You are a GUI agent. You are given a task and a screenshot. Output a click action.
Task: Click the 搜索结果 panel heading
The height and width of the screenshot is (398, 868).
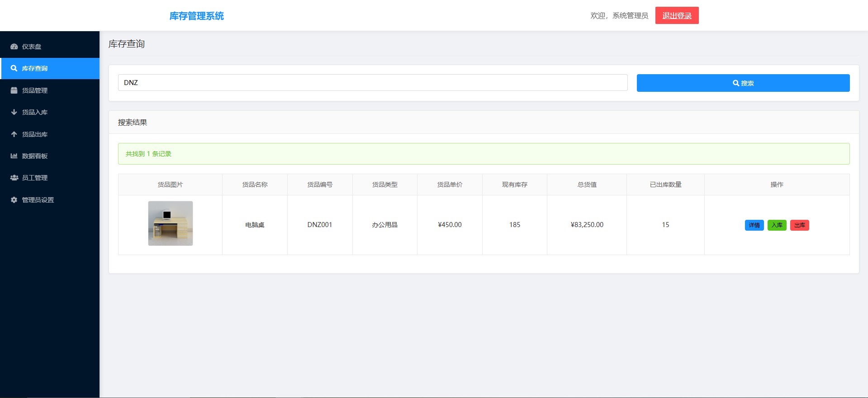pyautogui.click(x=133, y=123)
